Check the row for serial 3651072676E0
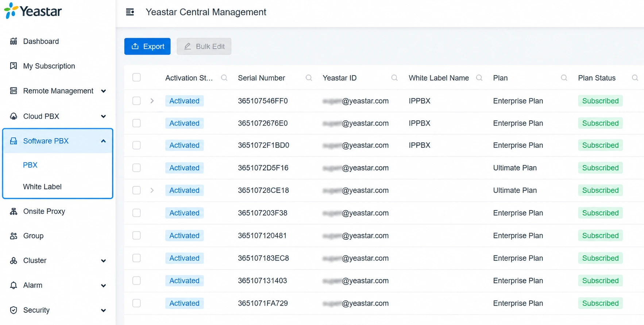Image resolution: width=644 pixels, height=325 pixels. tap(136, 123)
